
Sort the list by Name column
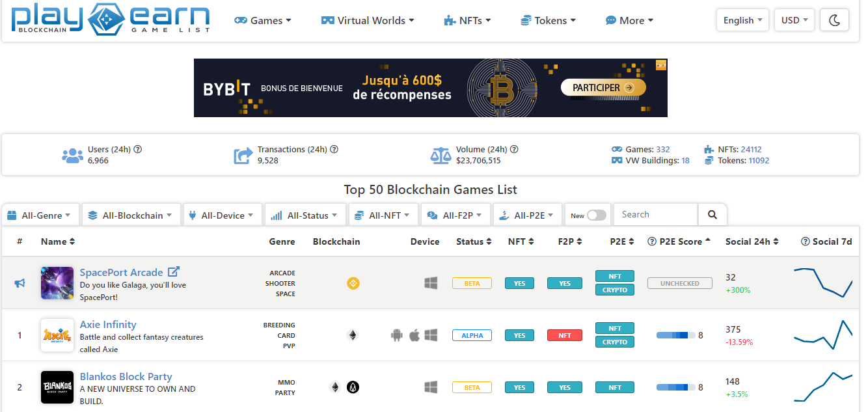tap(58, 241)
